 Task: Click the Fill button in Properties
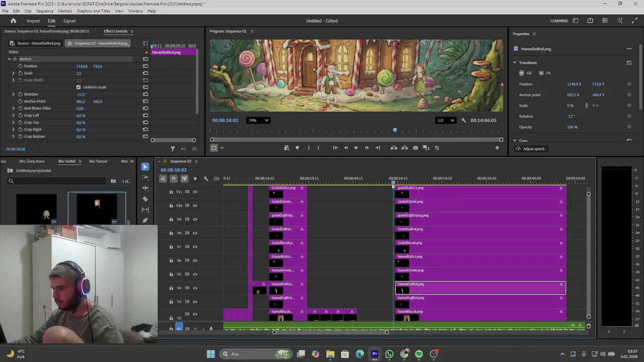[x=526, y=73]
